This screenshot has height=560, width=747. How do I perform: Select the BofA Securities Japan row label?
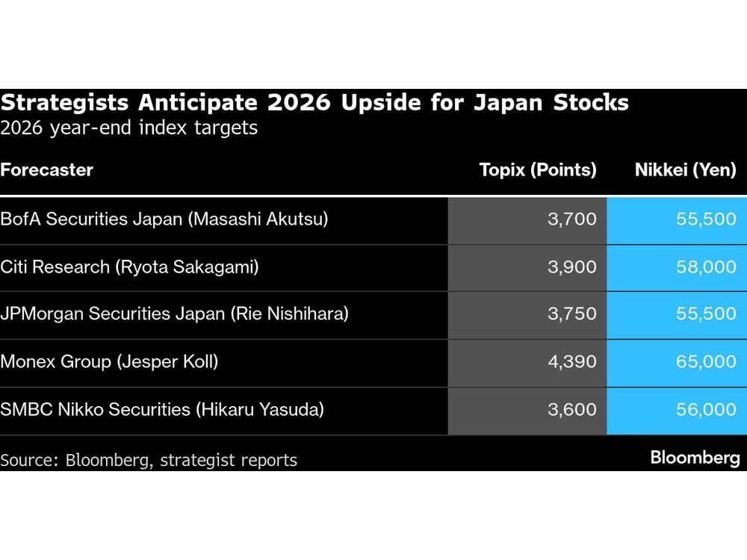(x=164, y=220)
